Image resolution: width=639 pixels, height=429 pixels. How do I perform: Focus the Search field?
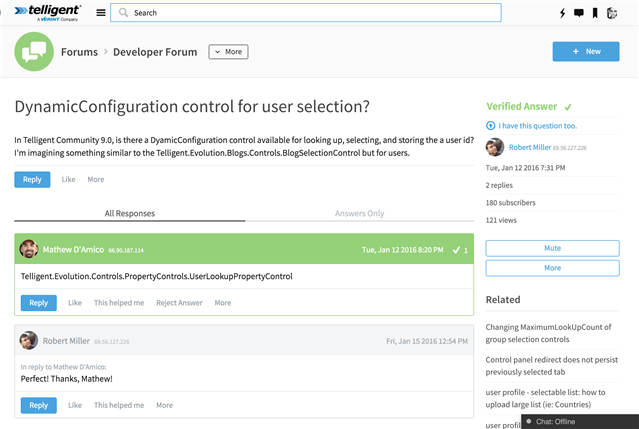click(x=306, y=13)
